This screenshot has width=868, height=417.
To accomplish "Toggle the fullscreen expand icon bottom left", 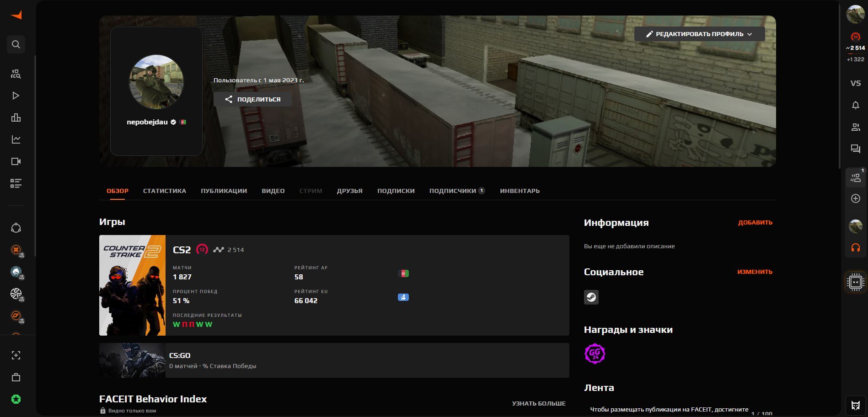I will pyautogui.click(x=16, y=355).
